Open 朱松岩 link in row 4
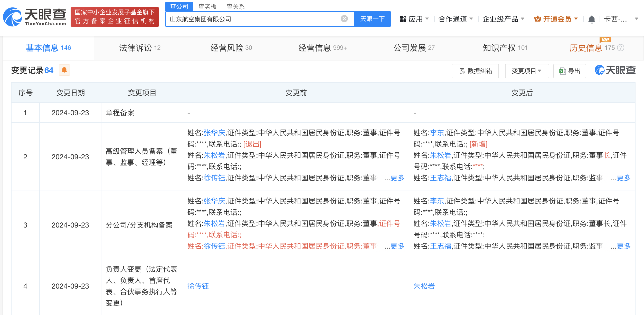 (x=424, y=286)
